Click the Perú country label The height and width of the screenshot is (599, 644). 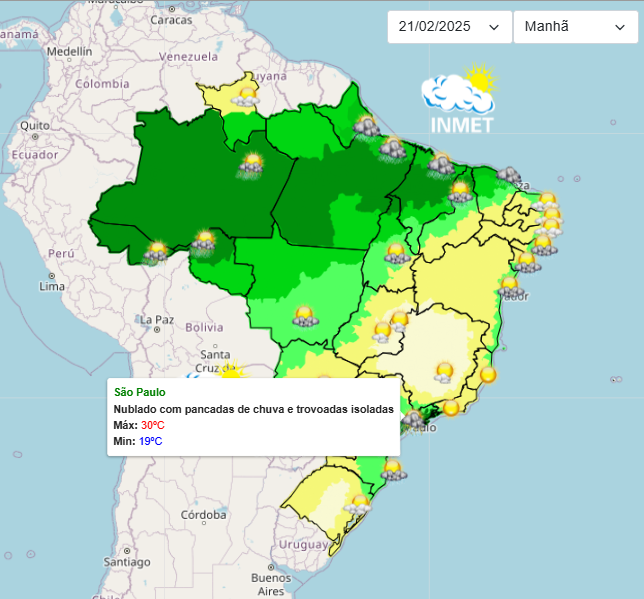click(x=61, y=253)
